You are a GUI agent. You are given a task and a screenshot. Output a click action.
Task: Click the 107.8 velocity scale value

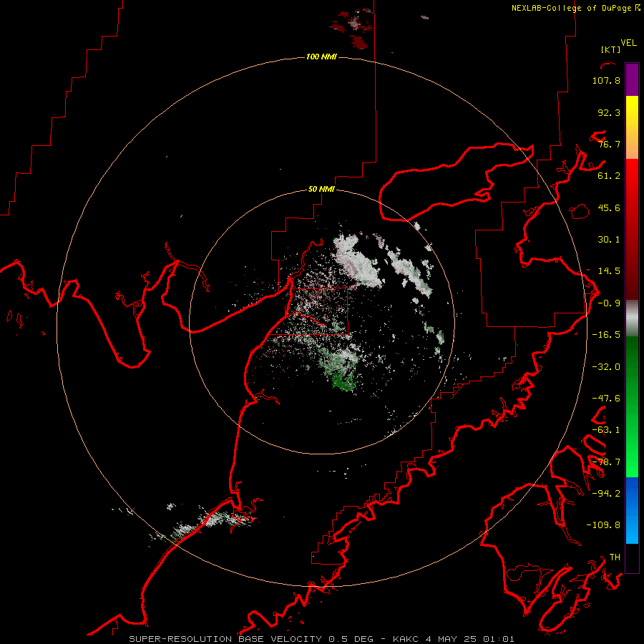point(606,80)
